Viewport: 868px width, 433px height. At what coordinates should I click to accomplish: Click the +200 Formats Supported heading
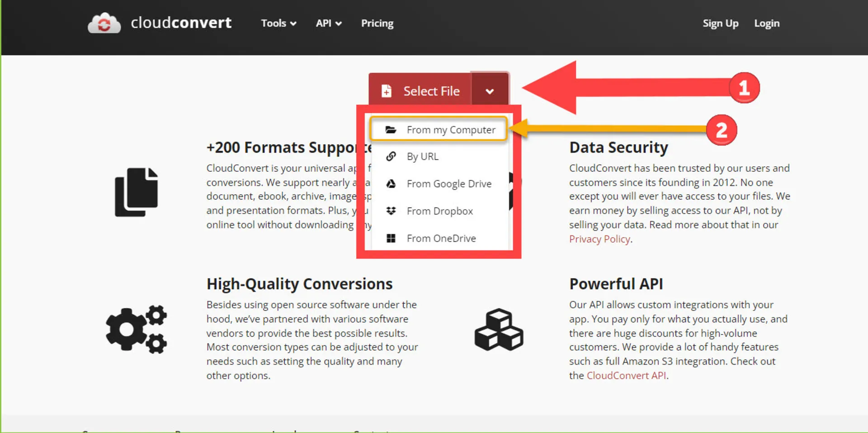[x=288, y=147]
